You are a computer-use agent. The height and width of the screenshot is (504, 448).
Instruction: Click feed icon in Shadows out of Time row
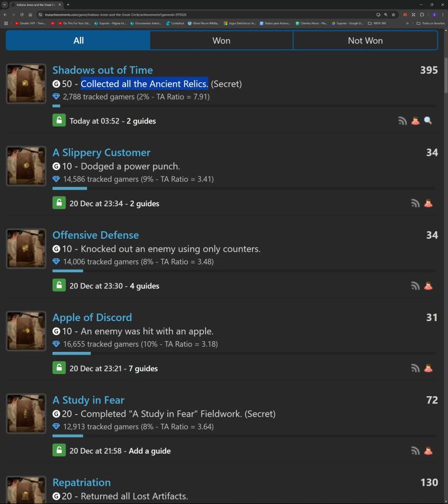[x=403, y=121]
